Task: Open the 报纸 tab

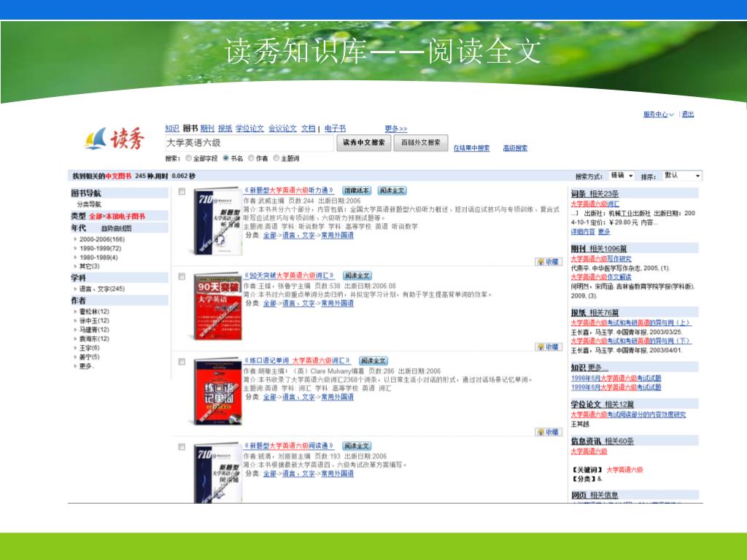Action: tap(225, 128)
